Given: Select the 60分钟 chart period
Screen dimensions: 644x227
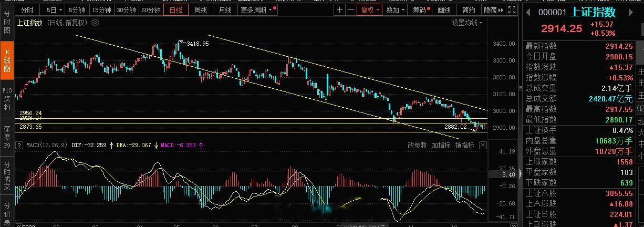Looking at the screenshot, I should point(151,10).
